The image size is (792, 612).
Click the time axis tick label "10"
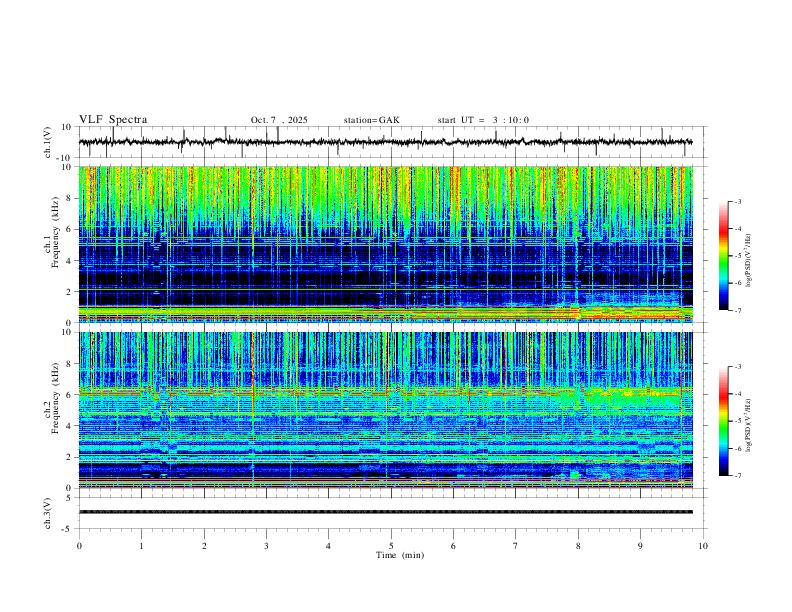(x=703, y=546)
